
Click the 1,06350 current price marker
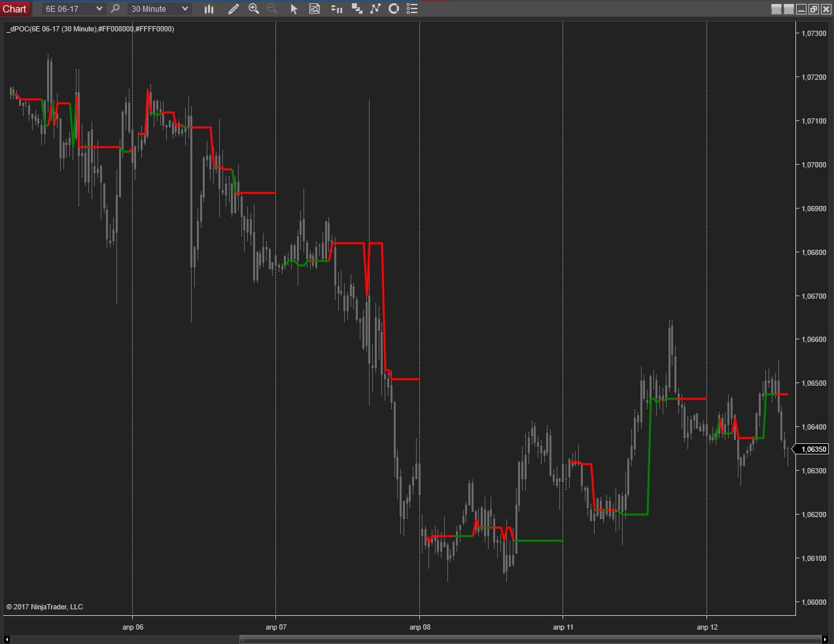point(814,449)
